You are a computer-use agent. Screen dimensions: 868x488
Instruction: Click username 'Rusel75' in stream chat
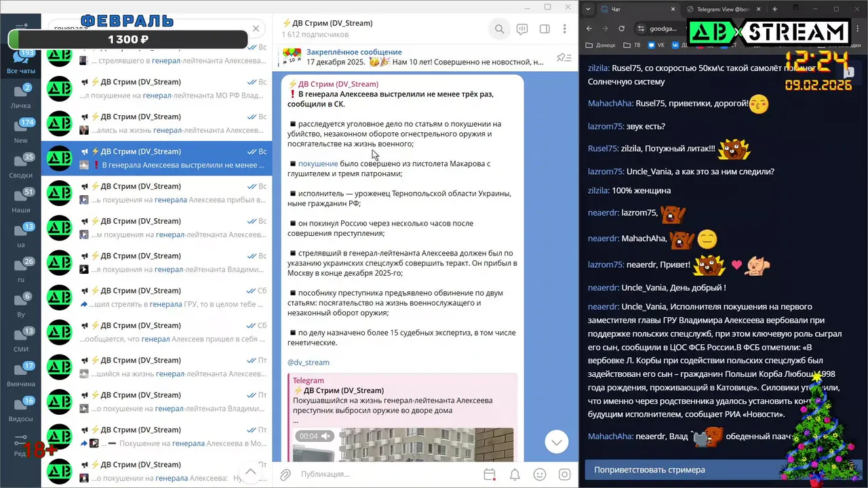coord(603,148)
